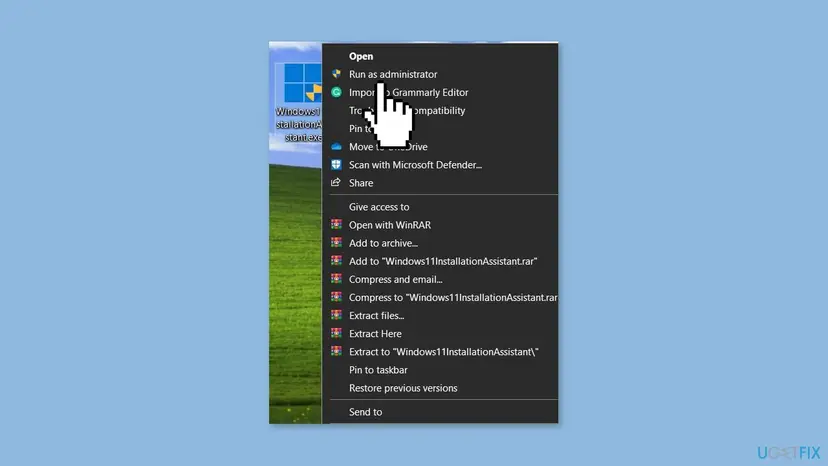Click the OneDrive cloud icon
The height and width of the screenshot is (466, 828).
pyautogui.click(x=336, y=146)
